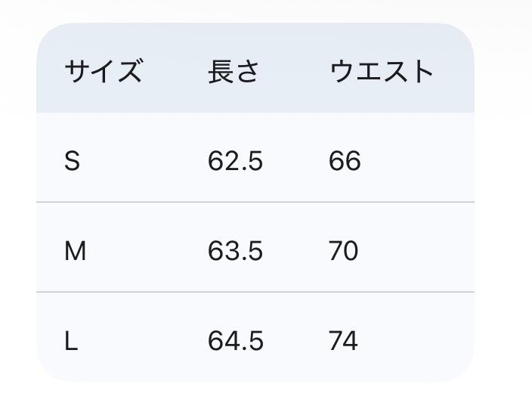Click the divider between M and L rows
The height and width of the screenshot is (409, 532).
[x=255, y=292]
